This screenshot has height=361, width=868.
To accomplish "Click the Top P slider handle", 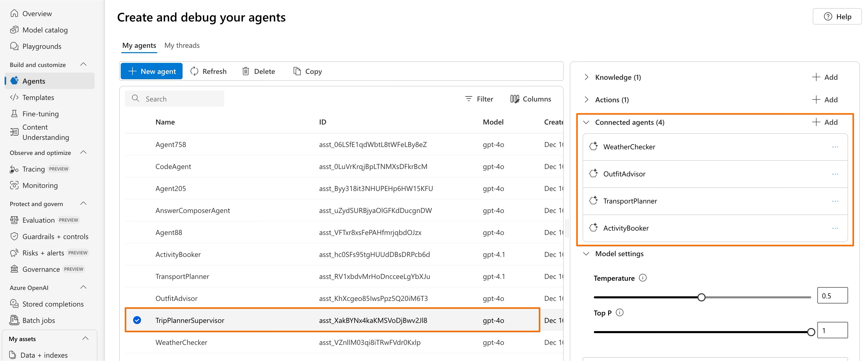I will point(811,332).
